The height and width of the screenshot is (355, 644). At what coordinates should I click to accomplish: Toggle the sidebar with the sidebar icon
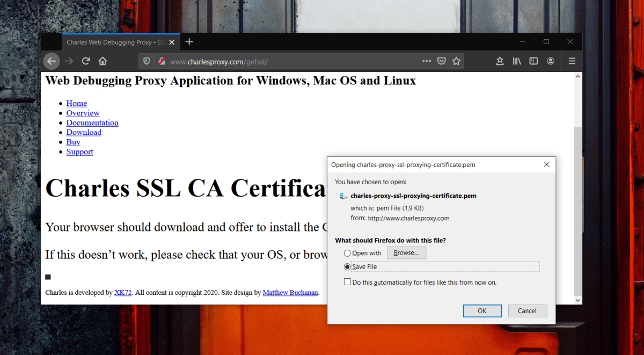pos(533,61)
